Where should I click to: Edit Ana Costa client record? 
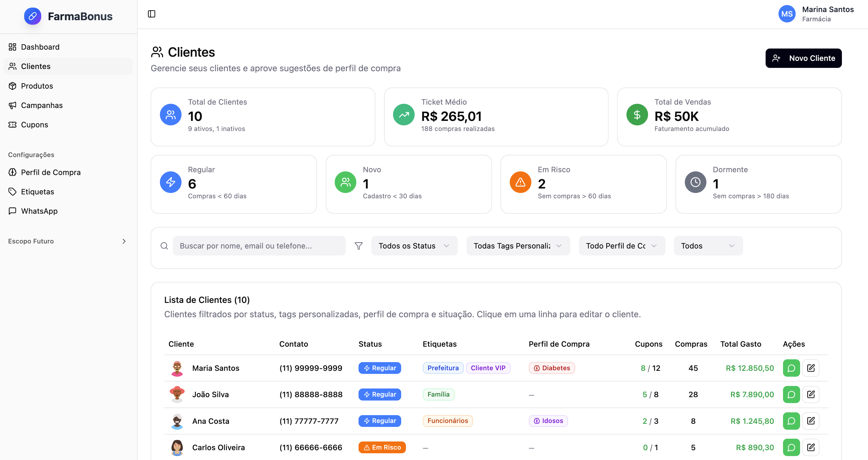point(811,421)
